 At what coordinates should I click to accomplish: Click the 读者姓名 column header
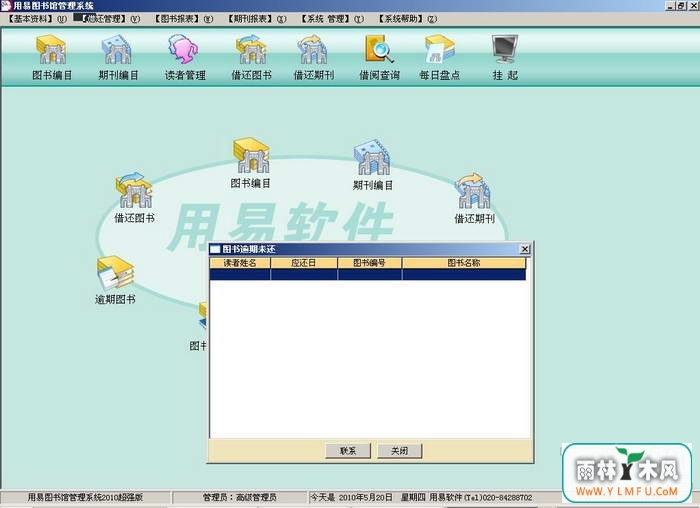click(x=240, y=263)
